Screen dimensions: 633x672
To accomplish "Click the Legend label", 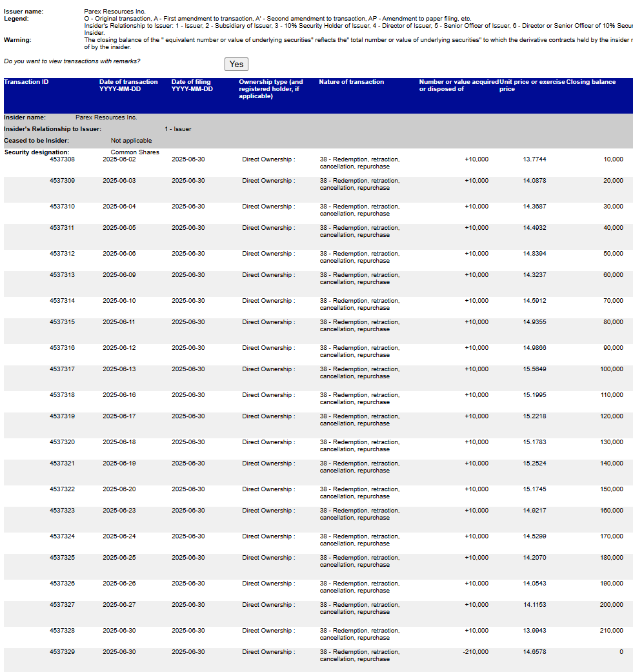I will click(16, 19).
